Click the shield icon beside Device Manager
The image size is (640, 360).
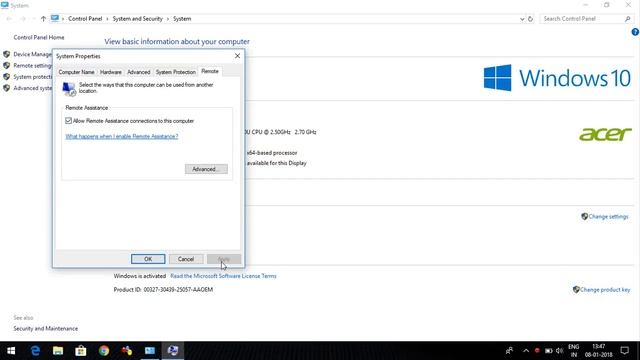tap(7, 54)
